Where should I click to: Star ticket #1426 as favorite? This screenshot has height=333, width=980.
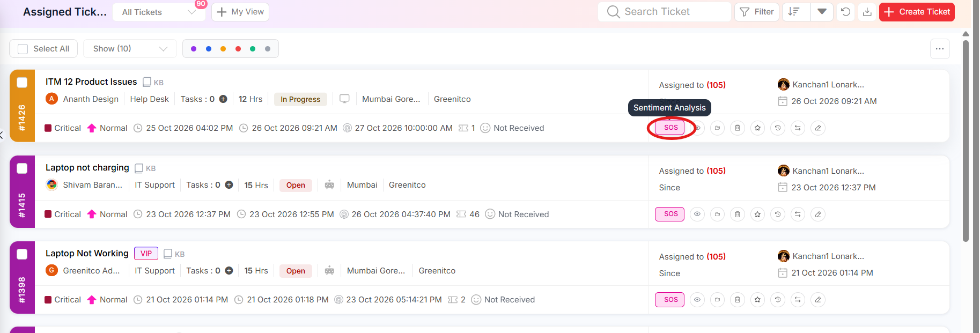click(757, 128)
